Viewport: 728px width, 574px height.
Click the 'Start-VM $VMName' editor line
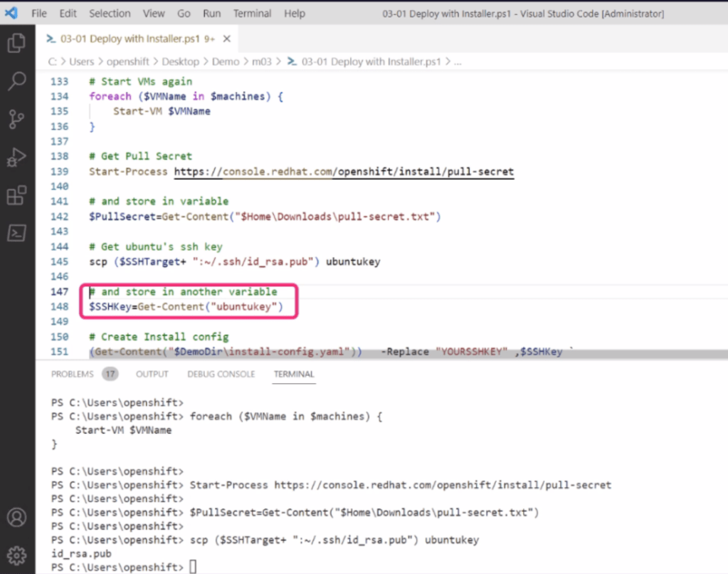point(162,111)
